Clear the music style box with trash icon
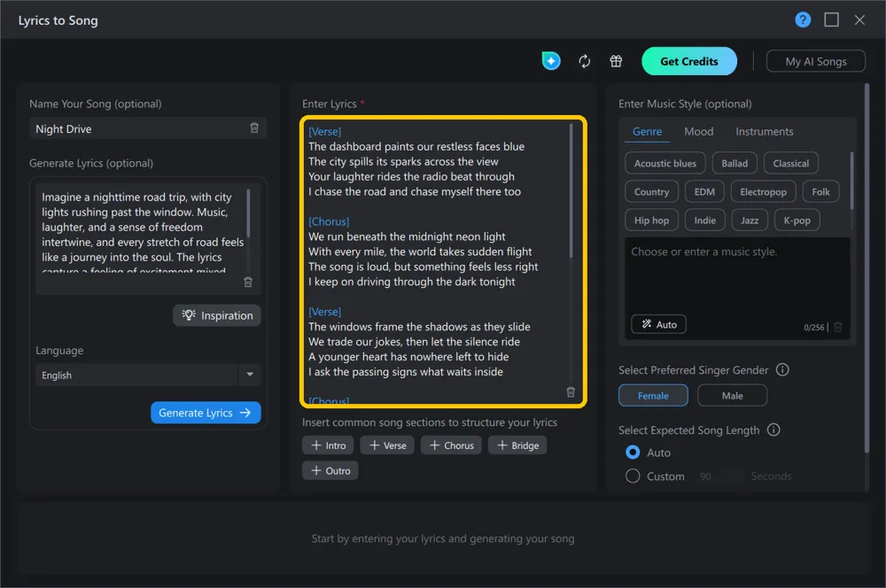The image size is (886, 588). click(x=838, y=327)
